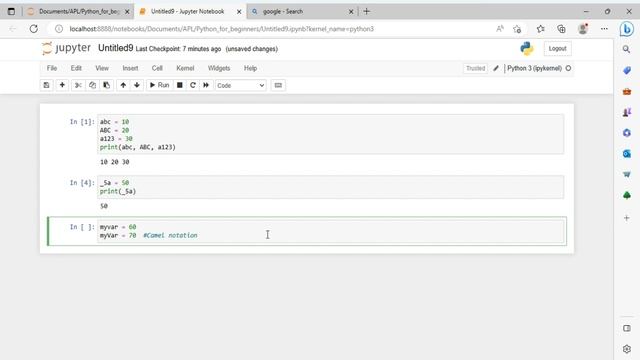Click the Jupyter logo
The width and height of the screenshot is (640, 360).
[66, 48]
